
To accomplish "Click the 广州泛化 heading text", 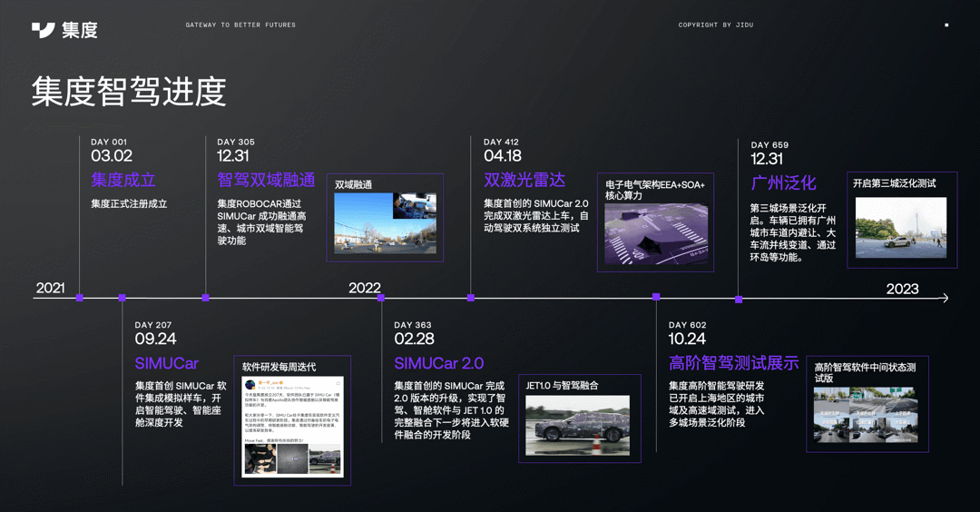I will pyautogui.click(x=783, y=182).
